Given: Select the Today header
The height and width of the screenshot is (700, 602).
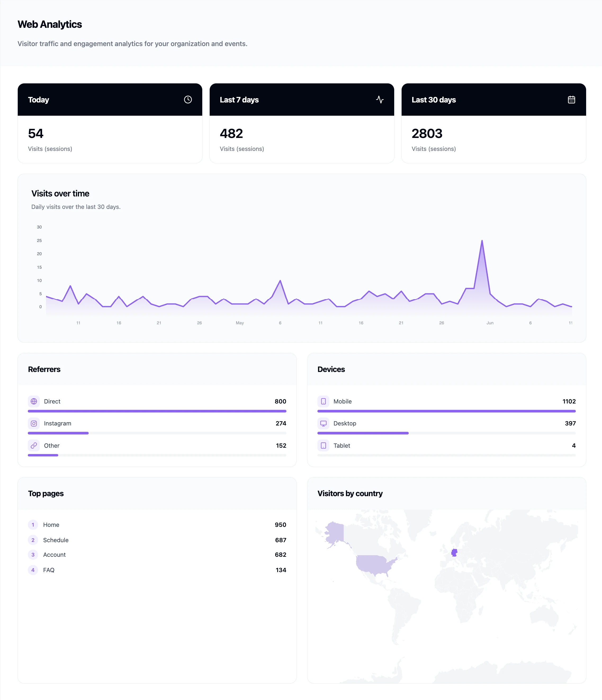Looking at the screenshot, I should click(x=110, y=100).
